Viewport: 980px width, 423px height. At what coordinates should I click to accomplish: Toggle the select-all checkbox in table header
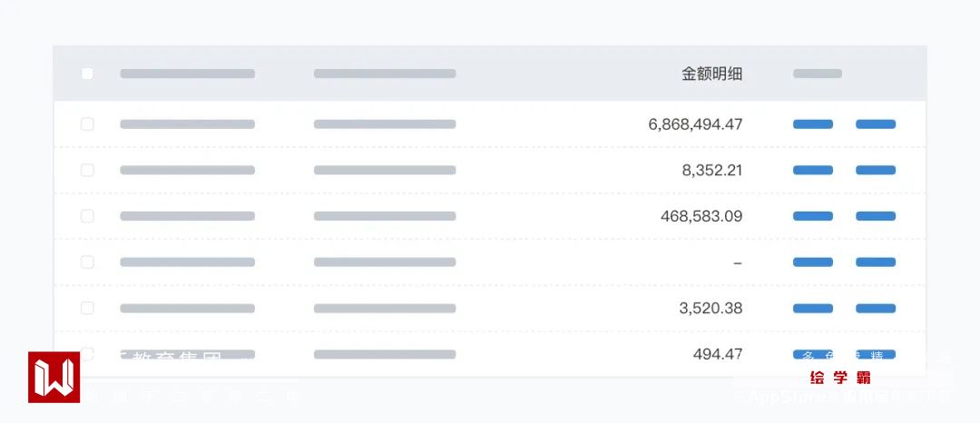(87, 74)
